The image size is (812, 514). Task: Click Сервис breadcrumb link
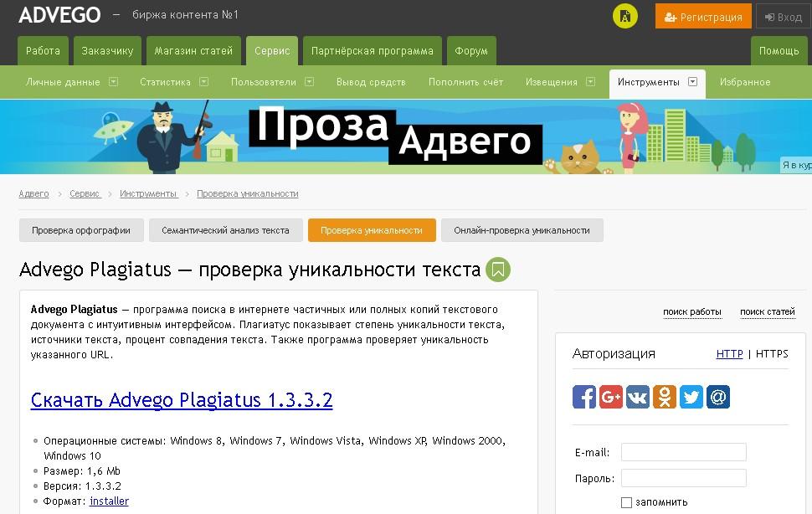click(85, 193)
